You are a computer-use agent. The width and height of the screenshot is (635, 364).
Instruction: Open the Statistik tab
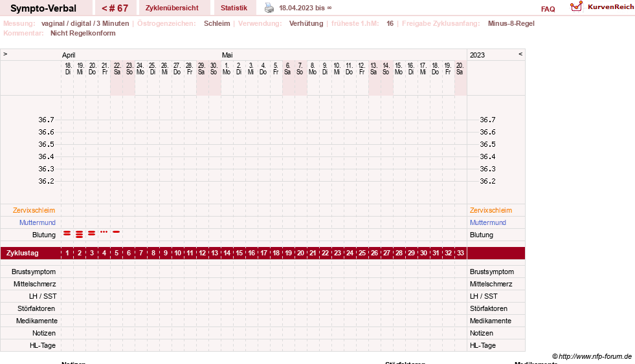point(234,8)
